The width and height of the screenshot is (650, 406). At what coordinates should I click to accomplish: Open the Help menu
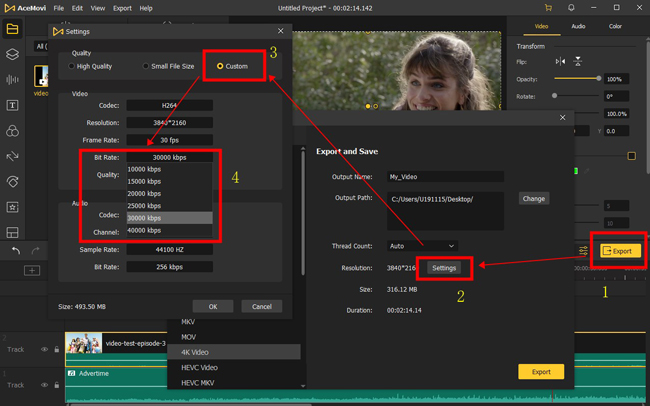point(146,8)
